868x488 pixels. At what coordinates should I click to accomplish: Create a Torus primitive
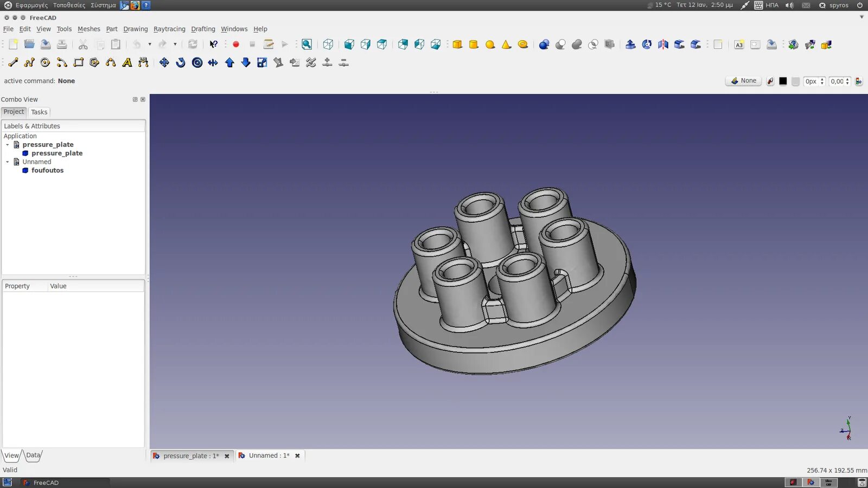pyautogui.click(x=523, y=44)
